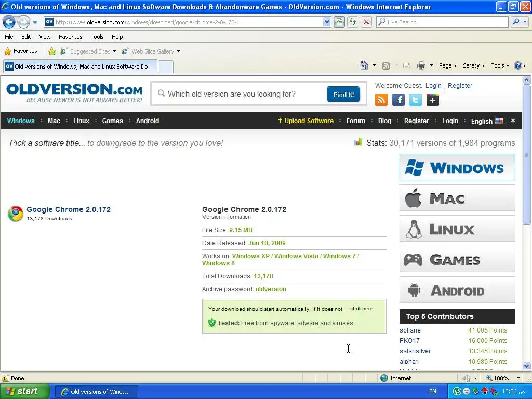Go back with the browser Back arrow
This screenshot has width=532, height=399.
click(9, 22)
